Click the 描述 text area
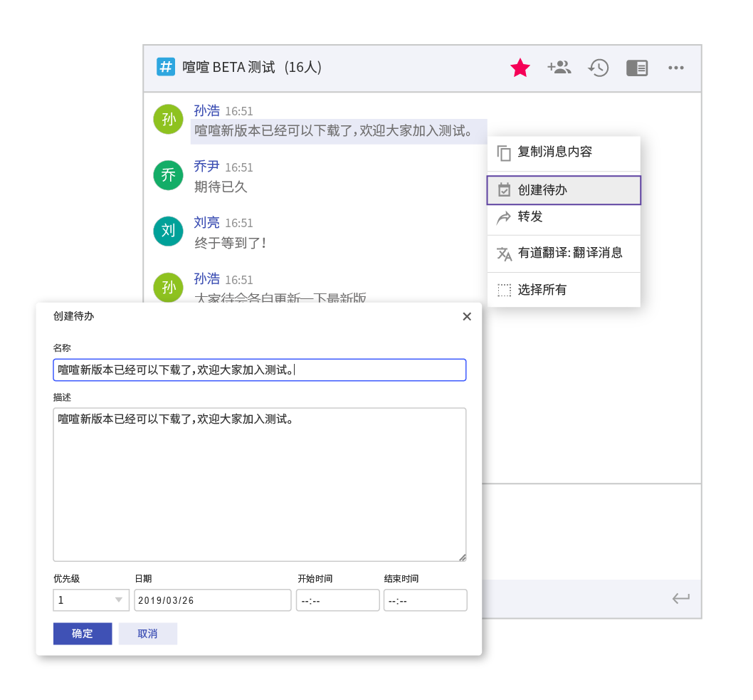 click(x=259, y=485)
